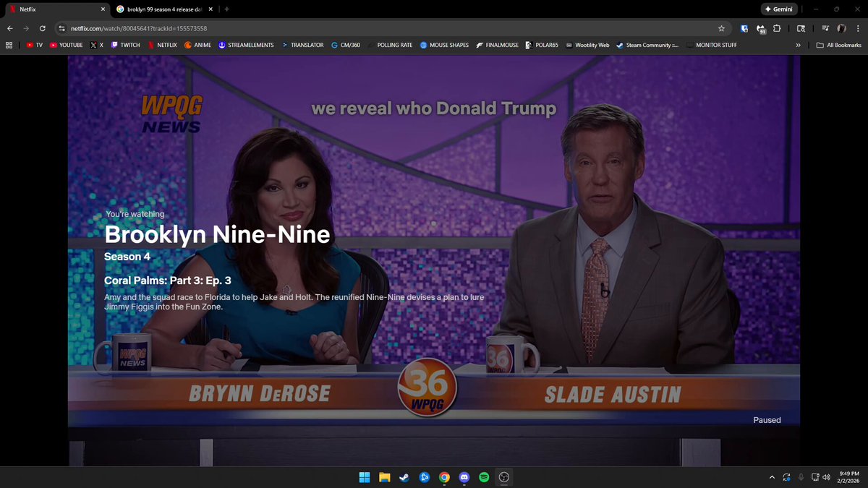868x488 pixels.
Task: Go back to the previous page
Action: point(9,28)
